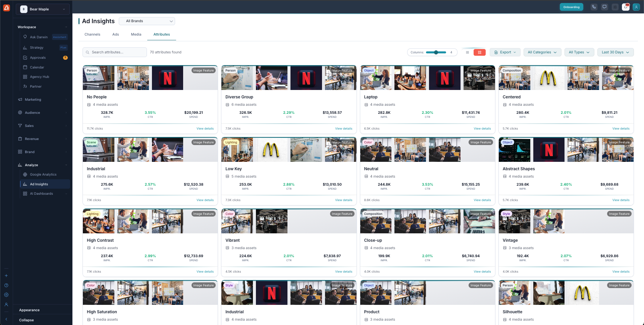Click the Netflix thumbnail in Laptop card

pyautogui.click(x=445, y=78)
